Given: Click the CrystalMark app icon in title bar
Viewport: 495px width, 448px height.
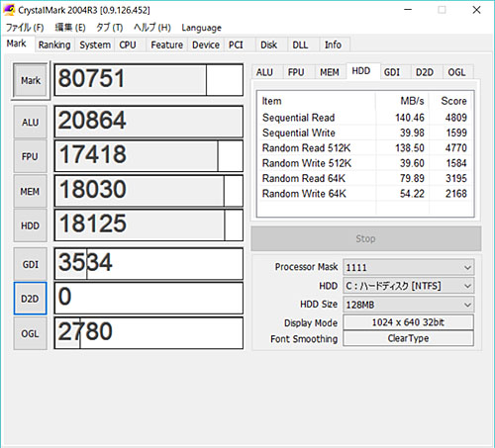Looking at the screenshot, I should [x=9, y=10].
